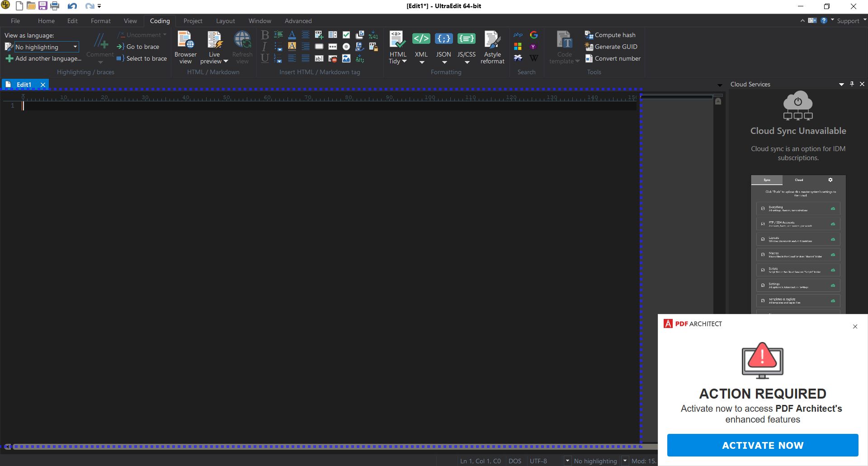Insert radio button HTML tag icon

point(346,47)
